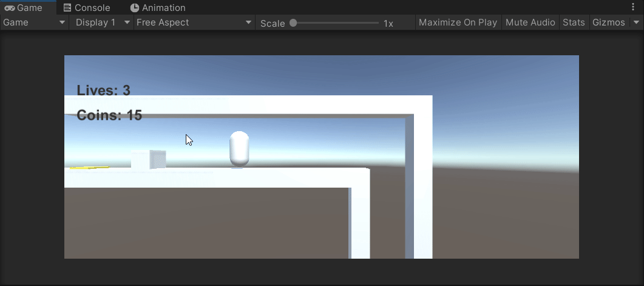Toggle Mute Audio
This screenshot has width=644, height=286.
(530, 22)
